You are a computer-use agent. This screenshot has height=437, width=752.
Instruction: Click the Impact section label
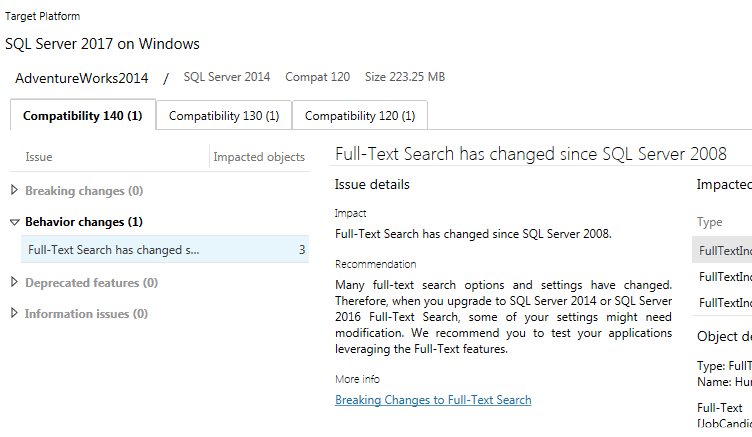pyautogui.click(x=351, y=213)
